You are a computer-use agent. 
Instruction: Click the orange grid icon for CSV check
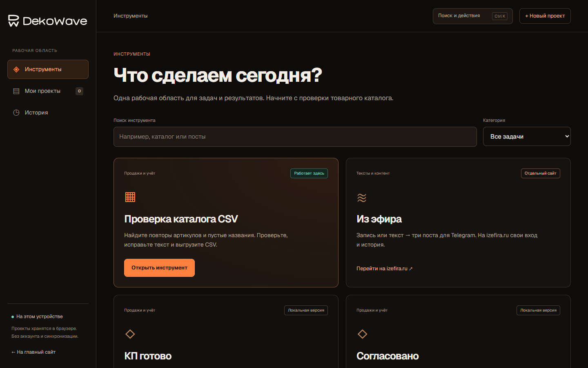coord(130,197)
